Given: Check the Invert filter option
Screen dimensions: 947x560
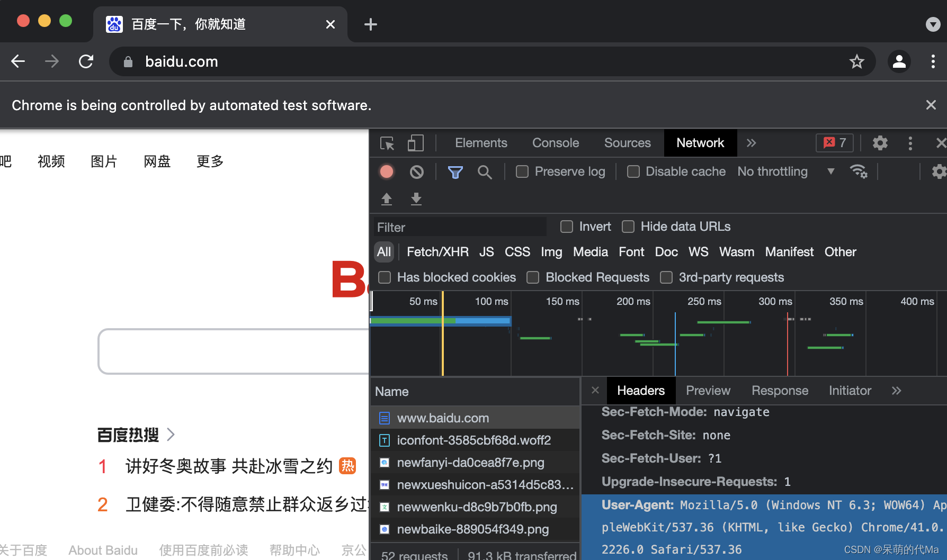Looking at the screenshot, I should click(x=567, y=227).
